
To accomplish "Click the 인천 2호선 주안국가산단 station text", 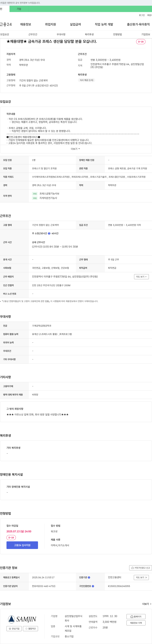I will [x=51, y=285].
